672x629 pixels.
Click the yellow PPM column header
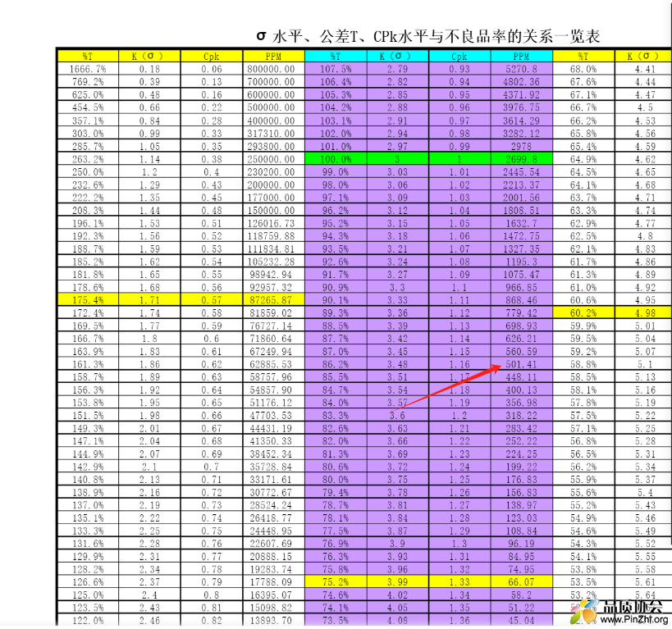[x=273, y=56]
